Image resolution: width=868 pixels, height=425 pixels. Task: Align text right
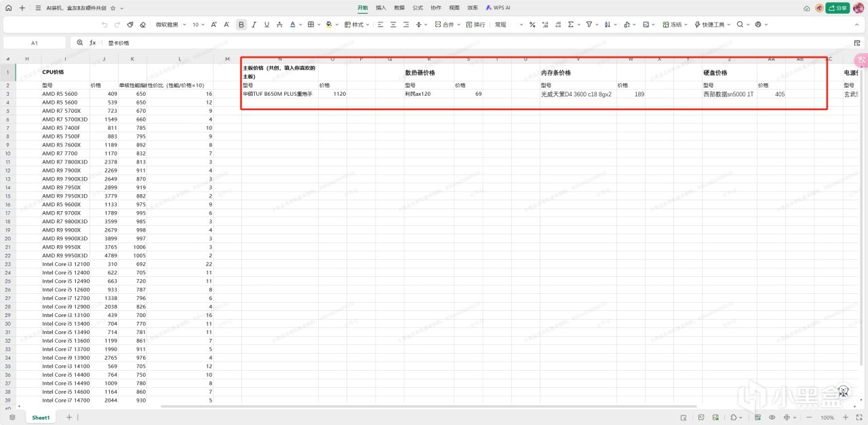pos(406,24)
